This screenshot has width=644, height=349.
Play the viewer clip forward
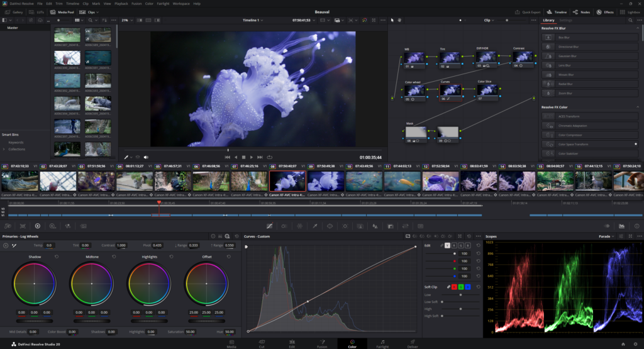[252, 157]
